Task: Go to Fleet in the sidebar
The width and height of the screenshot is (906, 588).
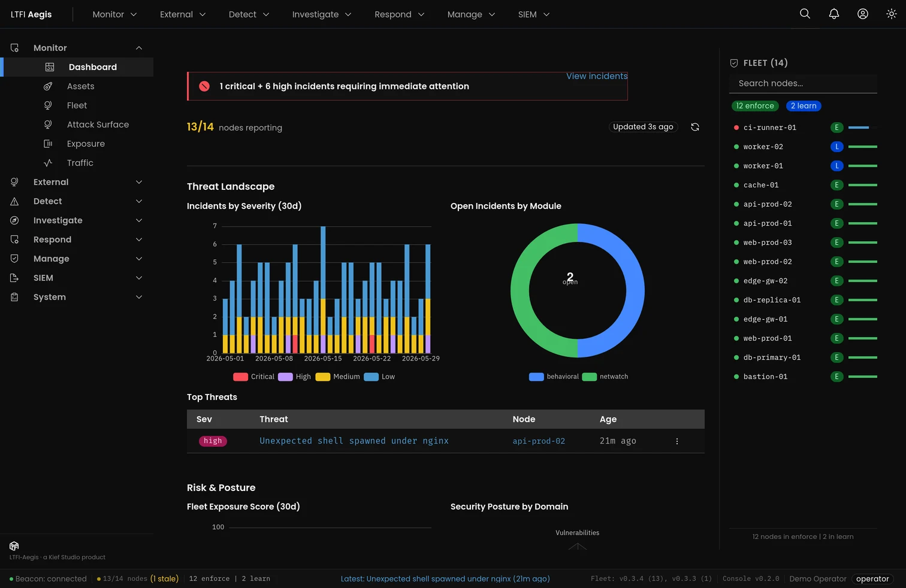Action: click(x=77, y=105)
